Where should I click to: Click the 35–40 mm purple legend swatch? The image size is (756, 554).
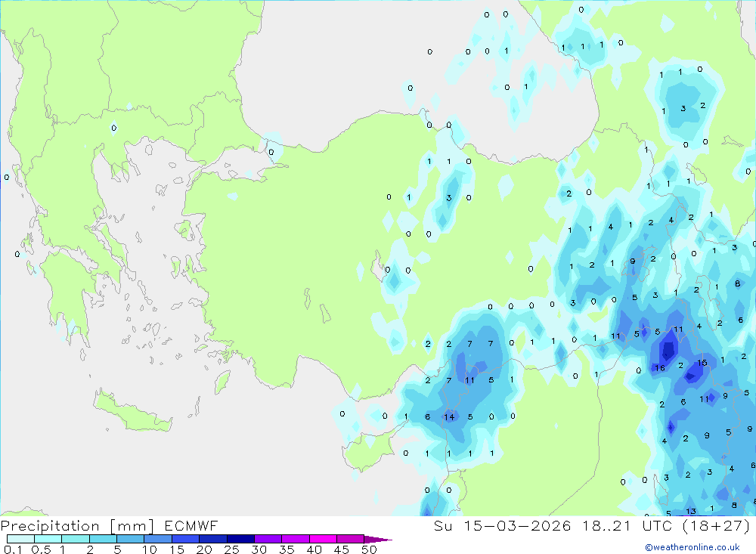tap(295, 539)
